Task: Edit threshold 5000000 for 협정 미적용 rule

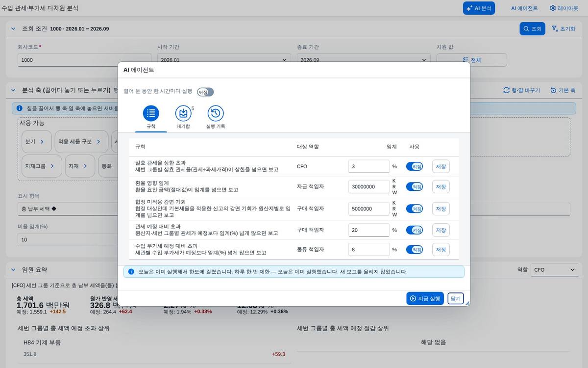Action: coord(369,209)
